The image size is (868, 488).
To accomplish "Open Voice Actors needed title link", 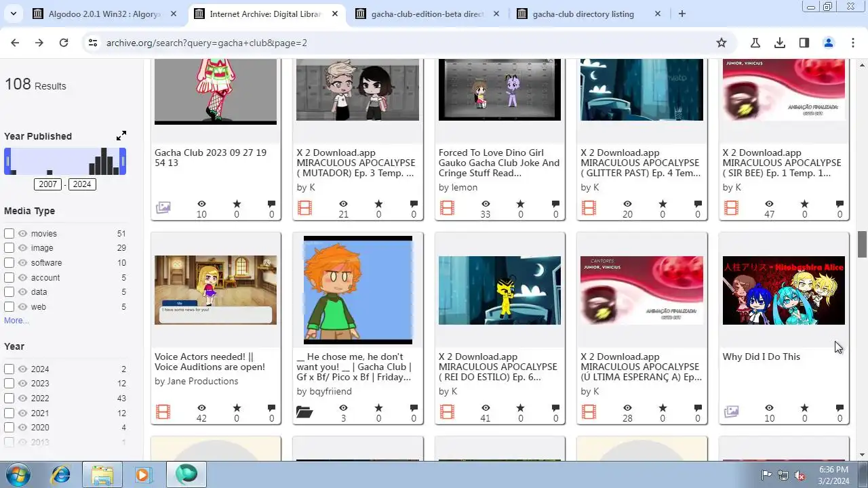I will point(210,362).
